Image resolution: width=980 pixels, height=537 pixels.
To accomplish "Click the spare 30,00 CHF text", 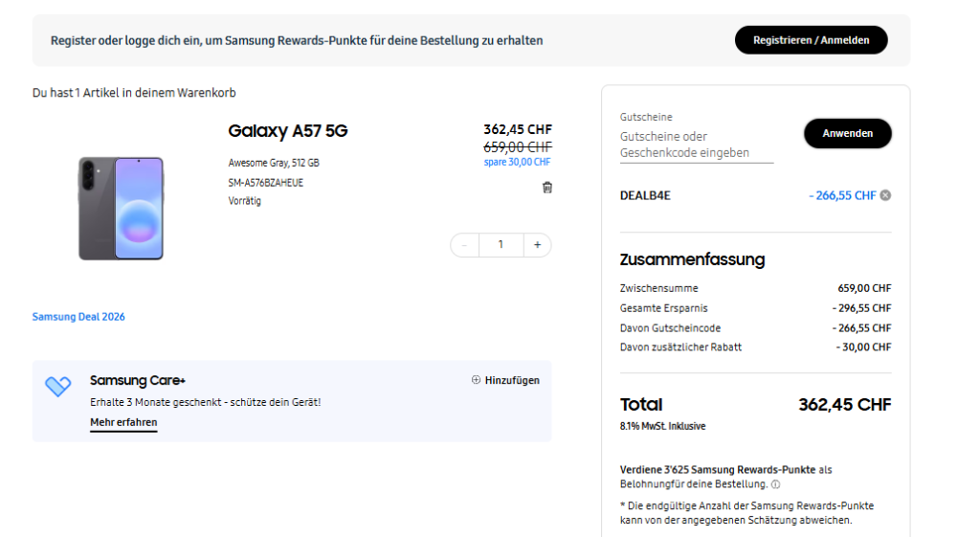I will tap(517, 162).
